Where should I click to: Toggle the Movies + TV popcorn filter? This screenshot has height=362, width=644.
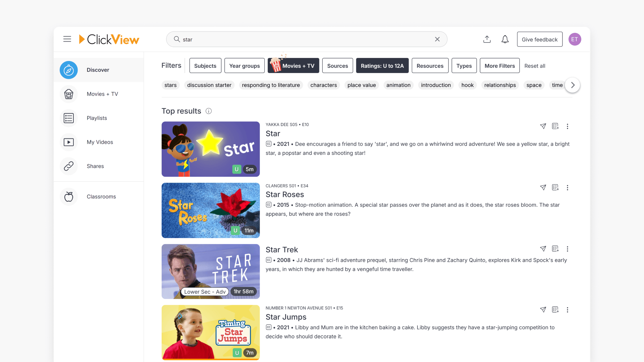tap(293, 66)
